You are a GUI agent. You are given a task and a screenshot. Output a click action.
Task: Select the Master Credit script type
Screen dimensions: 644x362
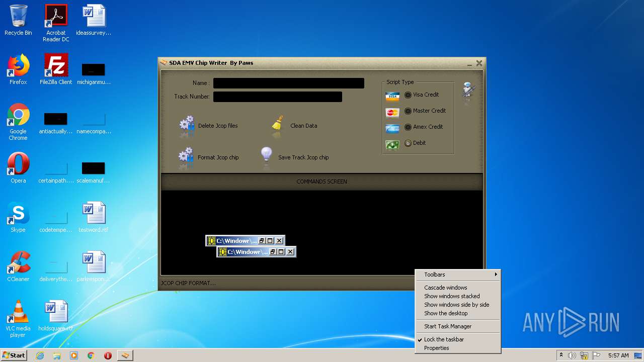tap(408, 111)
